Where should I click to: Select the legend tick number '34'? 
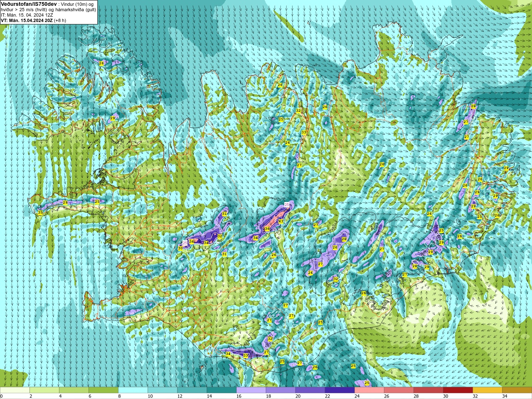click(x=505, y=396)
